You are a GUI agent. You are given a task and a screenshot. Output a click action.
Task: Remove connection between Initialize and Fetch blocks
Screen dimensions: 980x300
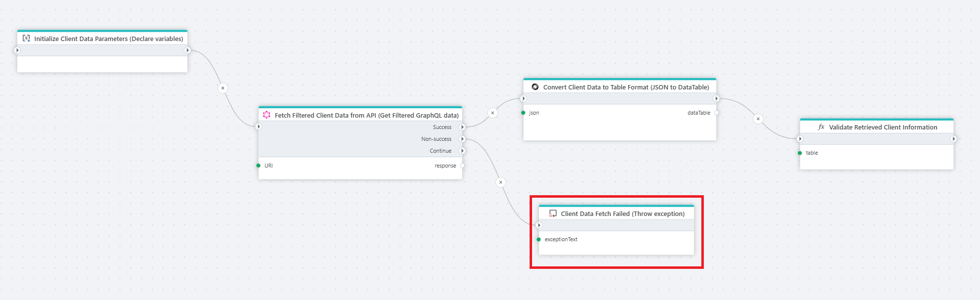point(223,88)
